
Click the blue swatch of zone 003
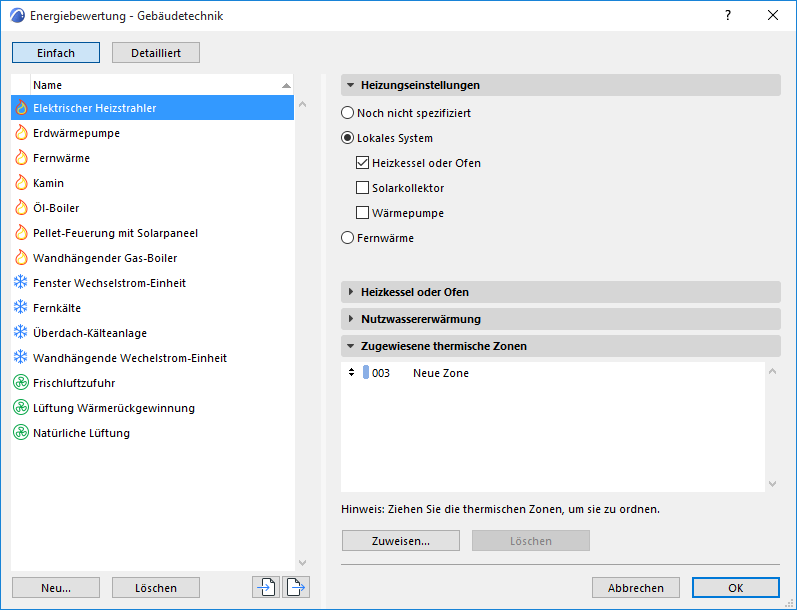coord(366,373)
